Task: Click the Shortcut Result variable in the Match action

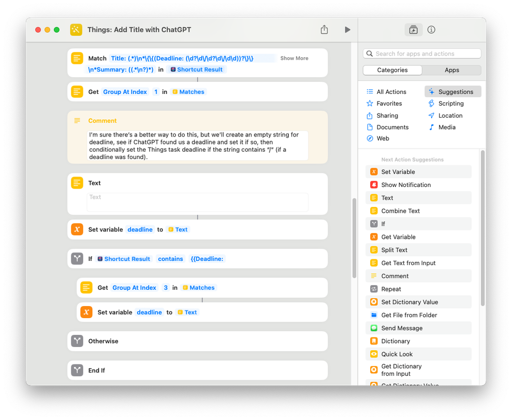Action: pyautogui.click(x=196, y=69)
